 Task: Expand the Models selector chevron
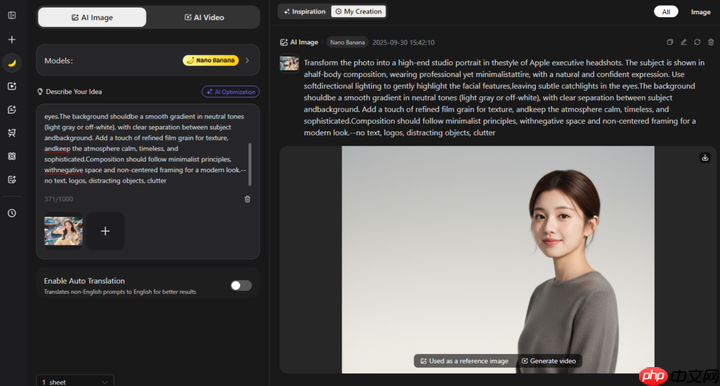click(x=248, y=60)
